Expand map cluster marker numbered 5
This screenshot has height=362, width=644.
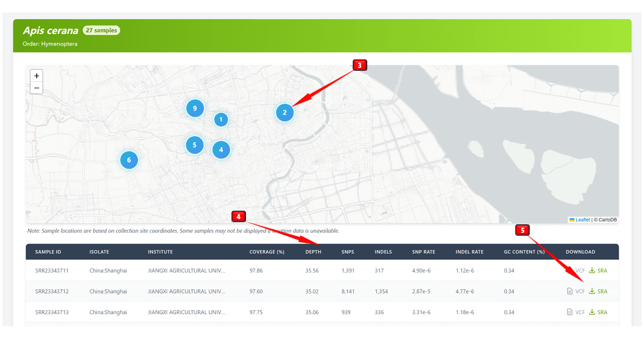click(x=194, y=145)
